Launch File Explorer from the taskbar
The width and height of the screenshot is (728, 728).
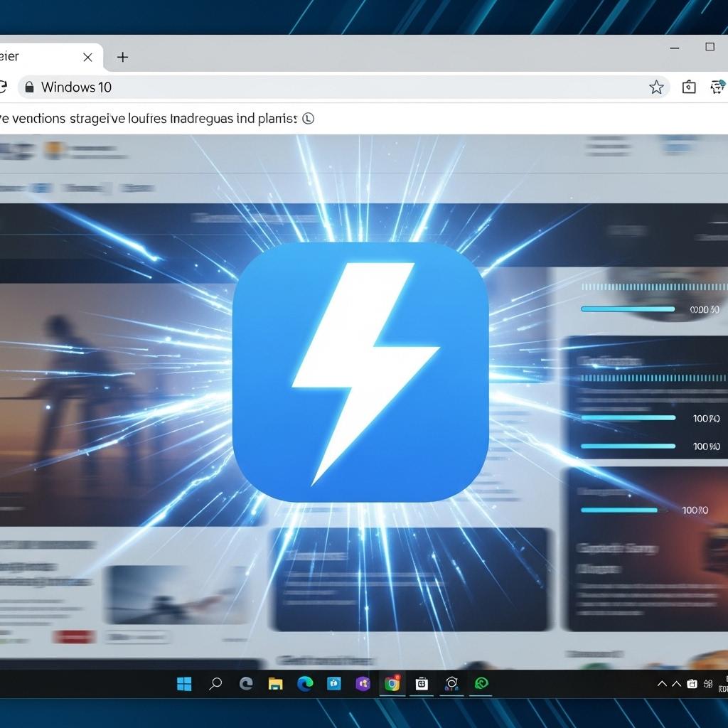[x=275, y=684]
